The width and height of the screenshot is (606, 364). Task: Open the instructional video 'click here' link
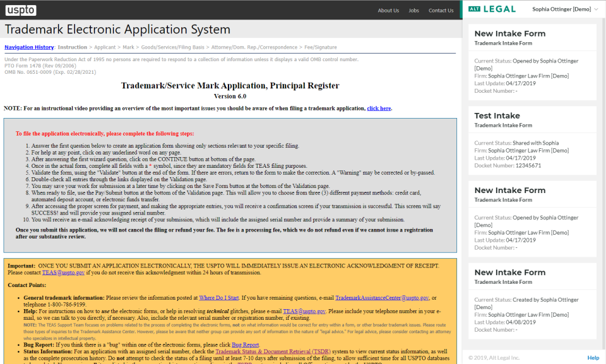pyautogui.click(x=379, y=109)
